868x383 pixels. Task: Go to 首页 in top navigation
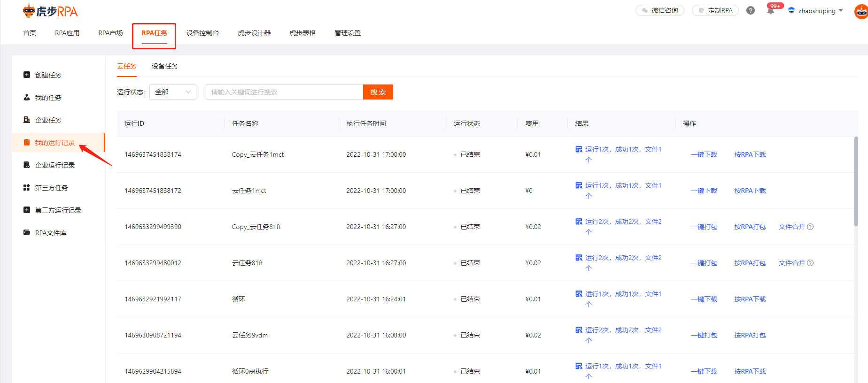click(30, 33)
